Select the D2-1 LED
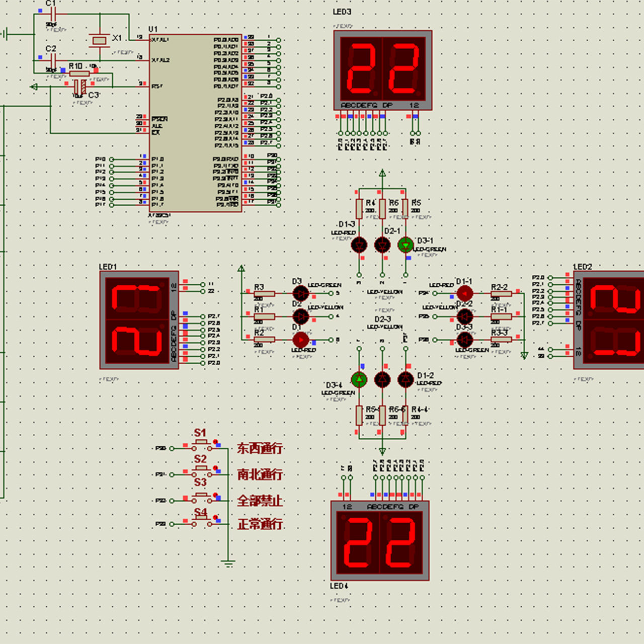Screen dimensions: 644x644 pos(382,245)
